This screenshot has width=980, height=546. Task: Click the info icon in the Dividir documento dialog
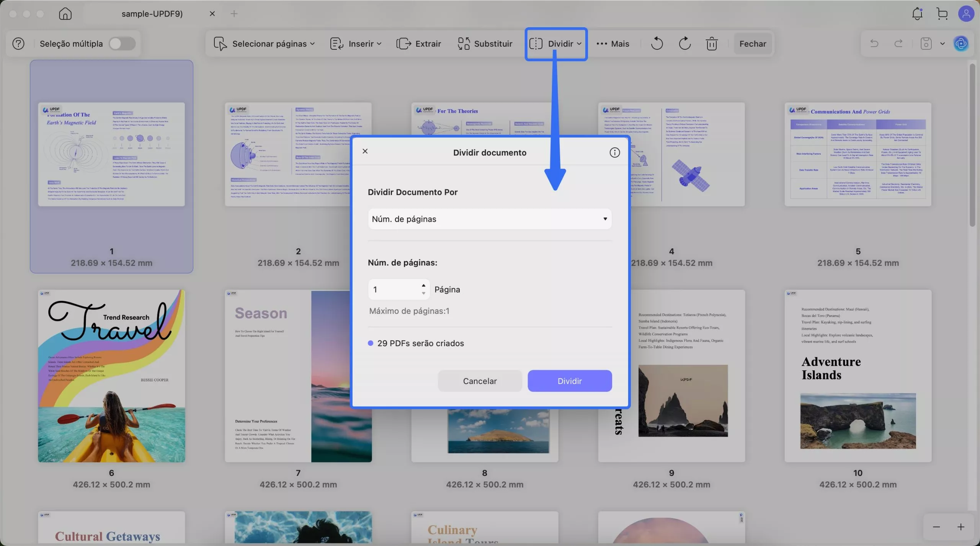pos(614,152)
